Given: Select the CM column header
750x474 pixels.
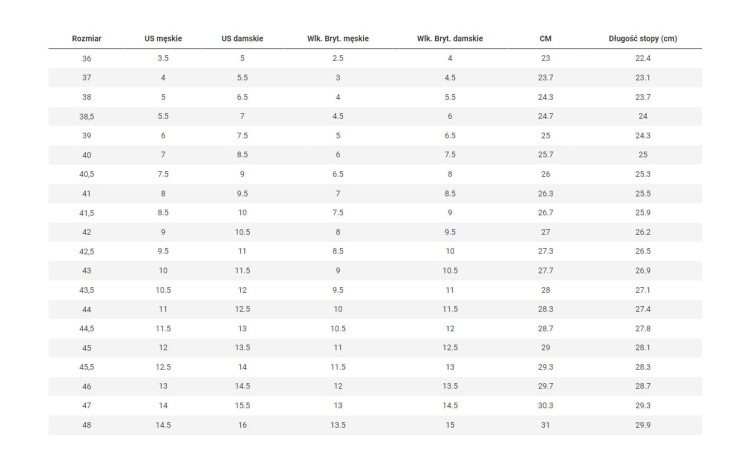Looking at the screenshot, I should pyautogui.click(x=545, y=39).
